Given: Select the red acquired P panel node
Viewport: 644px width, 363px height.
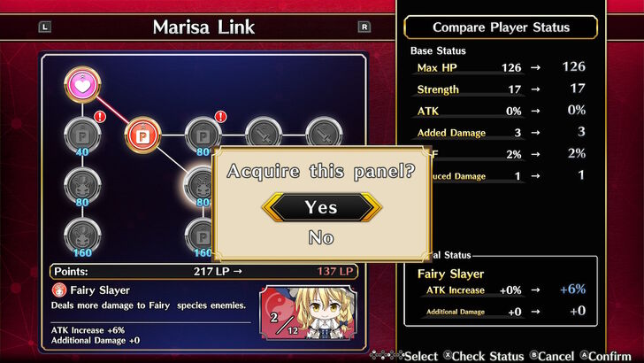Looking at the screenshot, I should pos(142,135).
